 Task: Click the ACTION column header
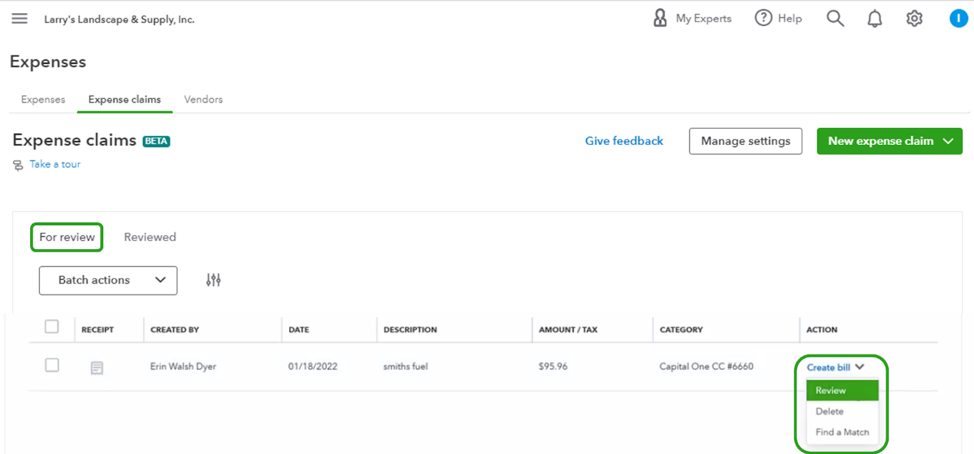click(x=822, y=330)
